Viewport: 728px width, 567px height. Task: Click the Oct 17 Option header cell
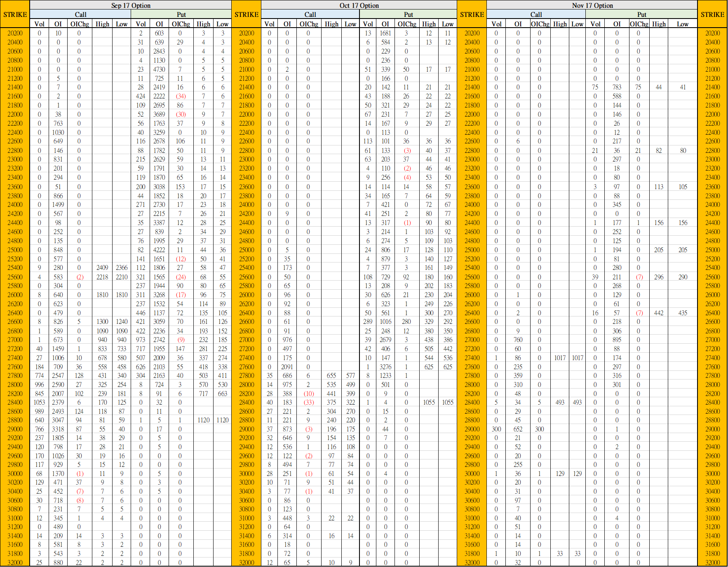(359, 5)
